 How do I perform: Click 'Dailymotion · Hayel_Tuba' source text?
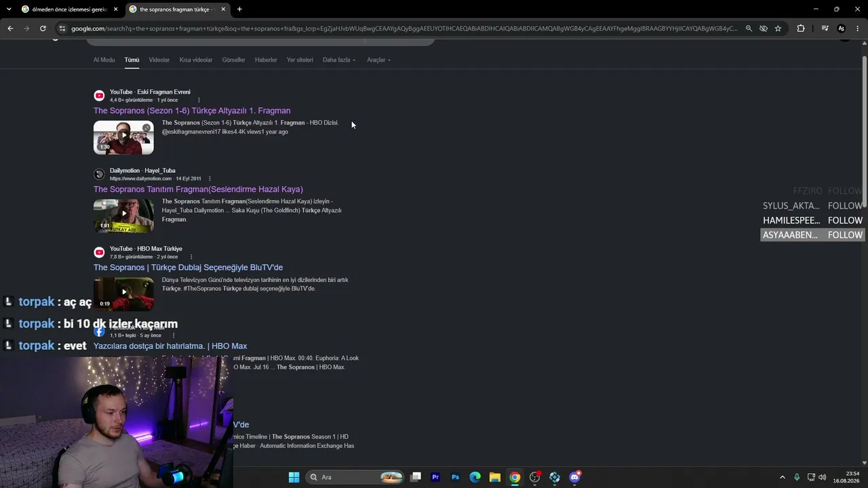click(x=142, y=171)
